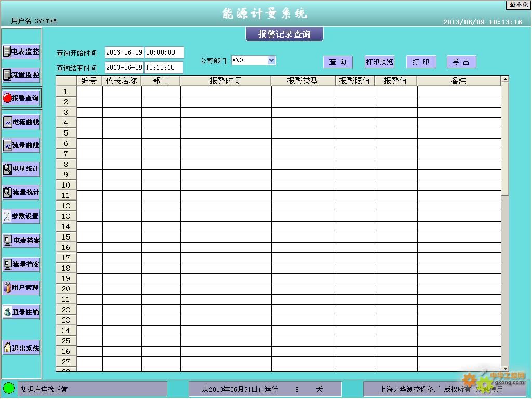532x399 pixels.
Task: Open 参数设置 parameter settings
Action: [21, 216]
